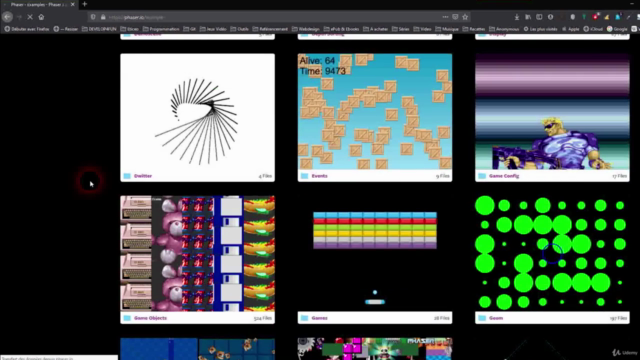Open the Débuter avec Firefox bookmark
640x360 pixels.
tap(27, 29)
